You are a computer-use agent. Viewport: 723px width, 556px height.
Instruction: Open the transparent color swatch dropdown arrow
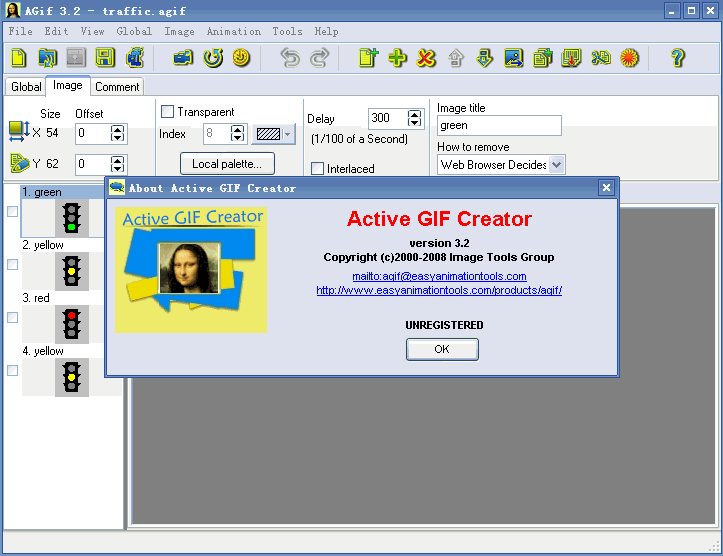coord(288,134)
